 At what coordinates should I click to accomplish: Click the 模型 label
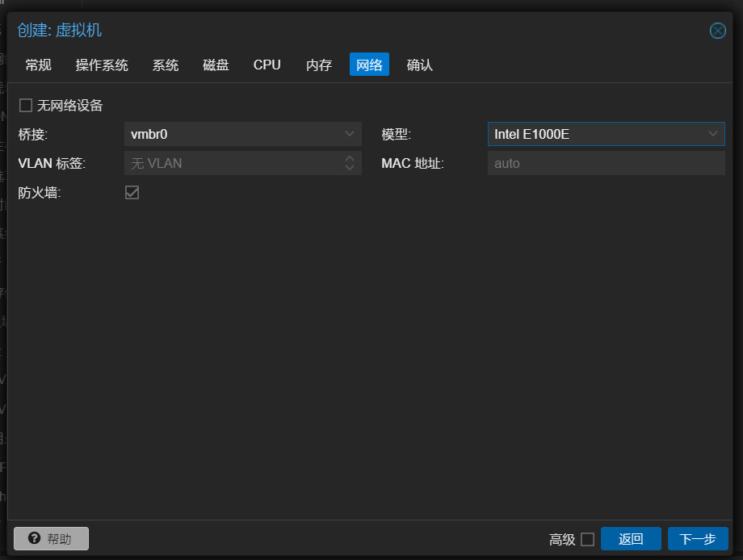[397, 135]
